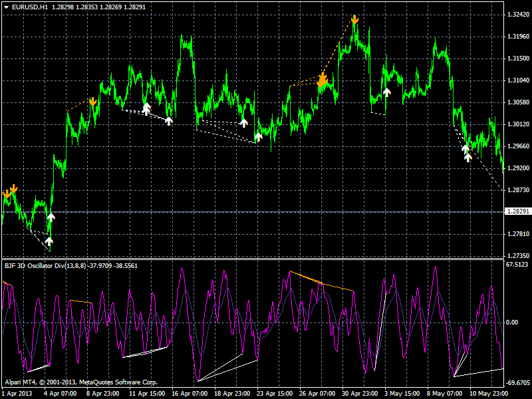Screen dimensions: 532x399
Task: Select the stacked orange sell arrows near 26 Apr 07:00
Action: [323, 80]
